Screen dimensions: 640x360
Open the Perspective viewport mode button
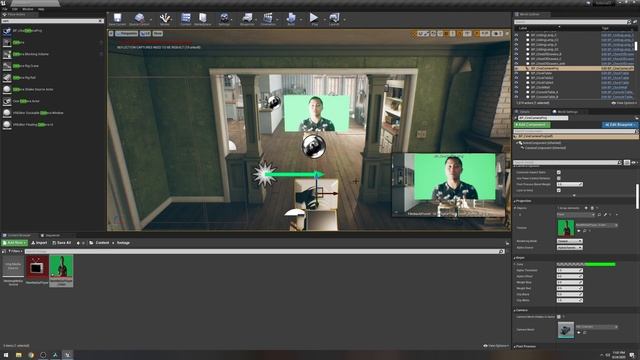coord(127,33)
